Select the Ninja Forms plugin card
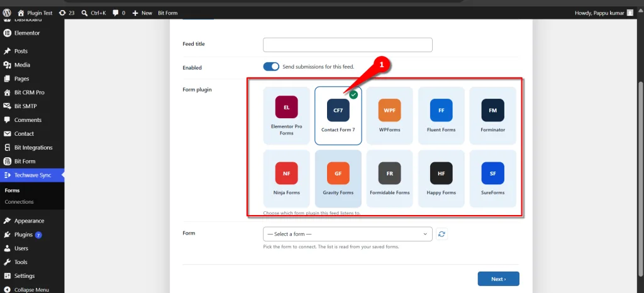Screen dimensions: 644x293 [x=287, y=179]
